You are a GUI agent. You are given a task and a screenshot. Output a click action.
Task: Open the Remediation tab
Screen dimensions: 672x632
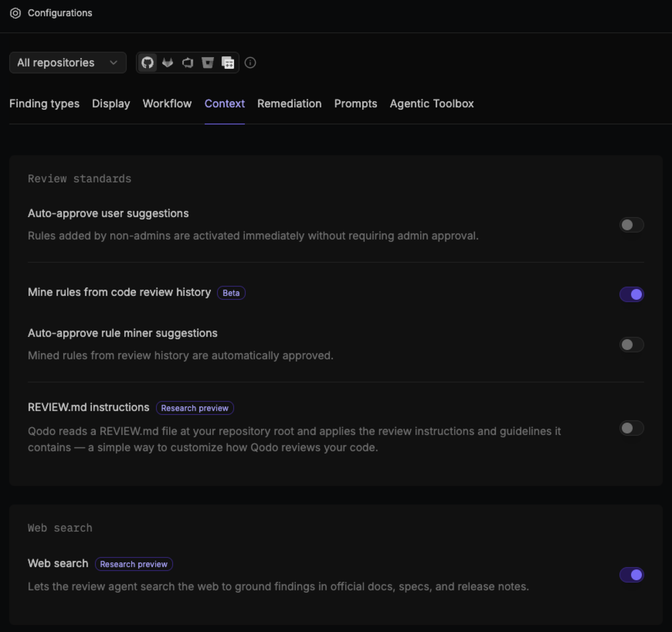tap(289, 104)
